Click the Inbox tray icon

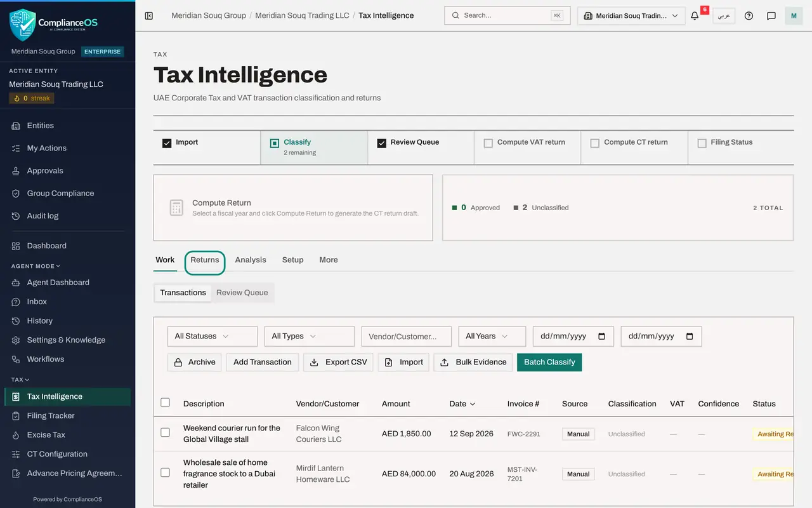(x=16, y=302)
